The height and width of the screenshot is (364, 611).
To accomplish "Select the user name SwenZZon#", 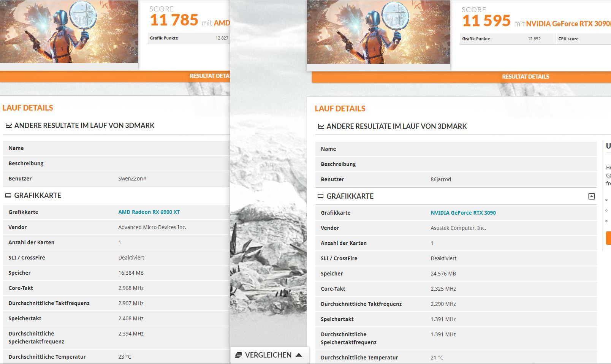I will click(x=132, y=179).
